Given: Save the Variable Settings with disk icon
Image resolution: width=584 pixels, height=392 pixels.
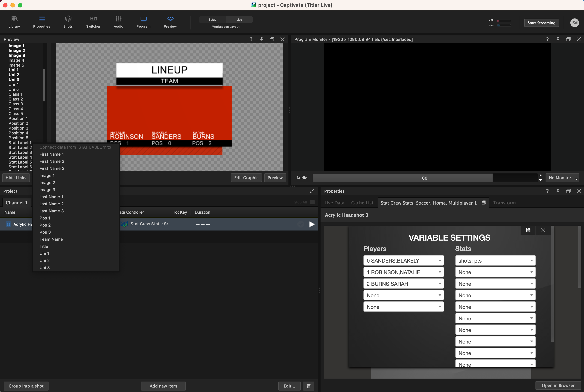Looking at the screenshot, I should click(x=528, y=230).
